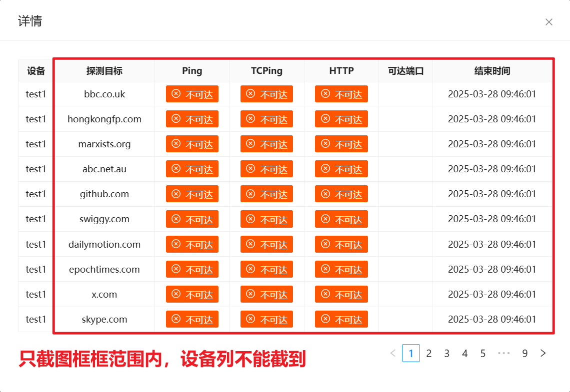Jump to page 9 in pagination
The image size is (570, 392).
pyautogui.click(x=525, y=353)
